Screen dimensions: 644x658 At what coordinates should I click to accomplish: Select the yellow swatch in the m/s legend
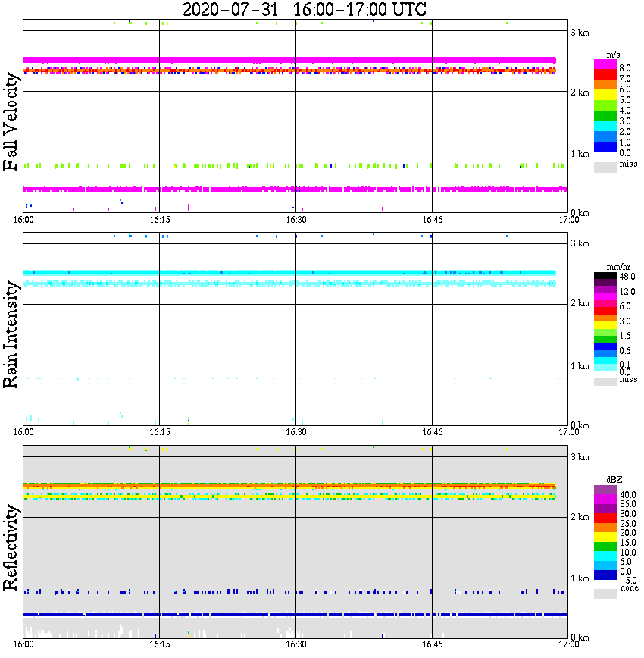(605, 95)
